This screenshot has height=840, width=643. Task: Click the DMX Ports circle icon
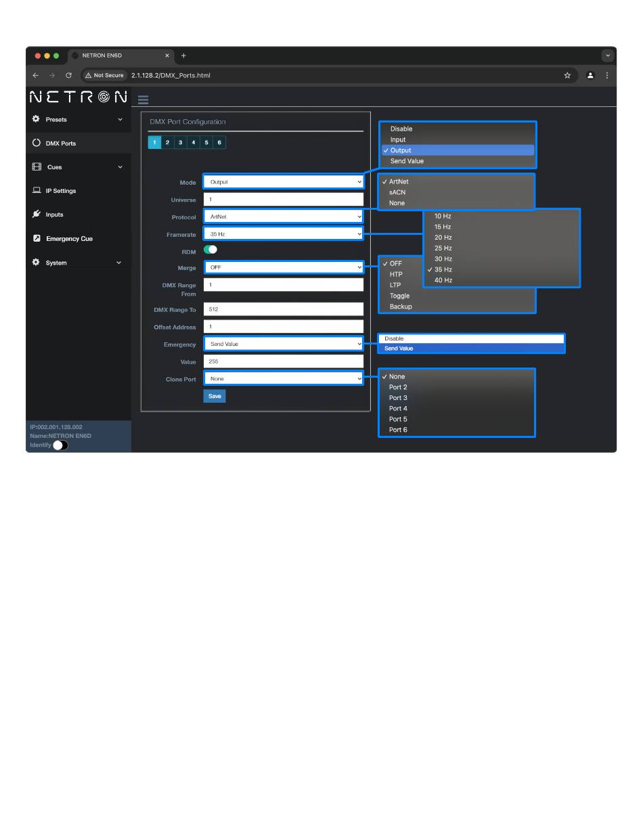[37, 143]
